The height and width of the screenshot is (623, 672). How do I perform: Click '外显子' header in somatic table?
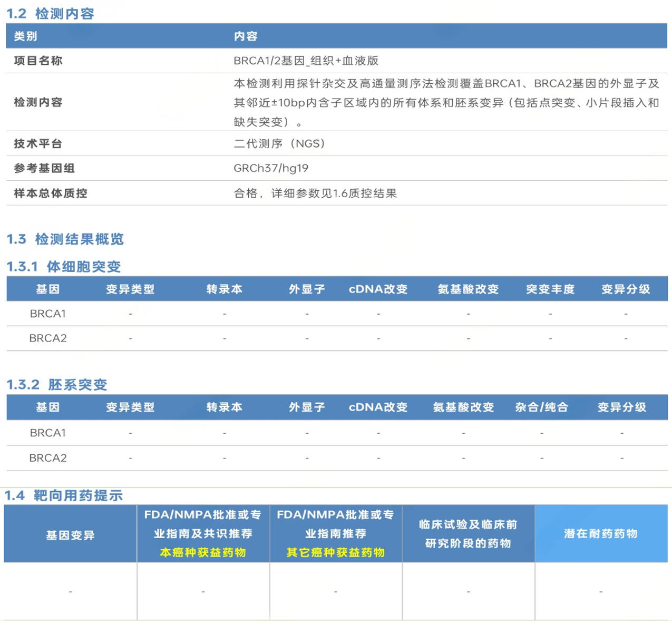307,289
